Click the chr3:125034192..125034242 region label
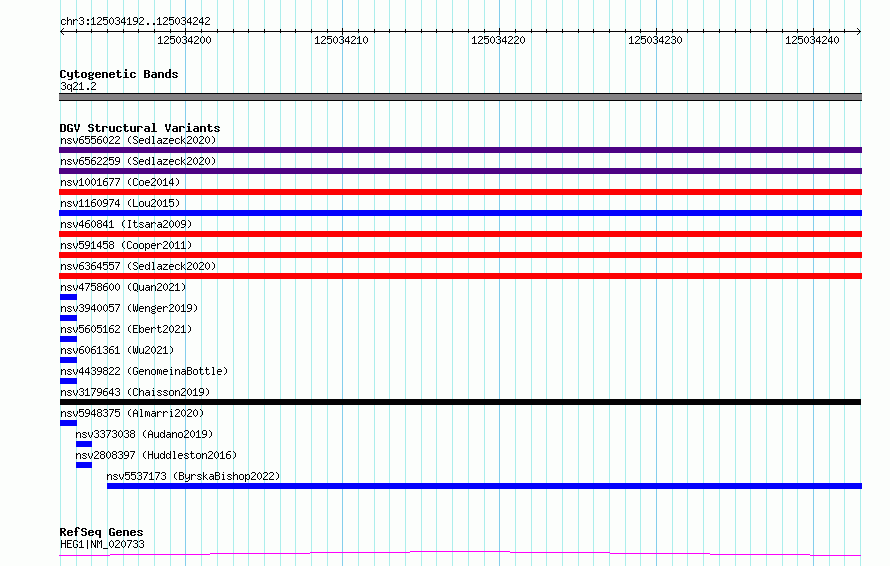 tap(135, 21)
